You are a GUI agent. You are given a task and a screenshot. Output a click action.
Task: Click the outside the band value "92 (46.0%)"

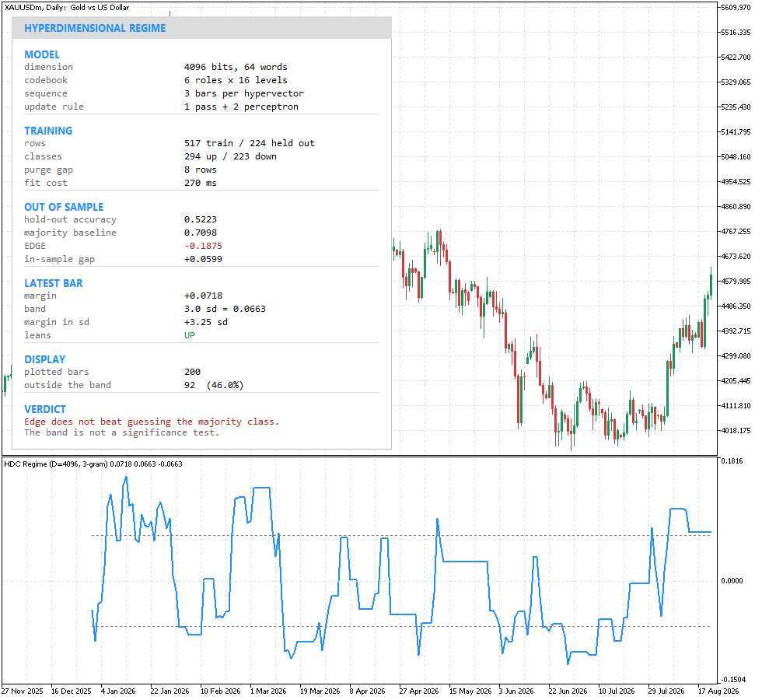pyautogui.click(x=214, y=386)
